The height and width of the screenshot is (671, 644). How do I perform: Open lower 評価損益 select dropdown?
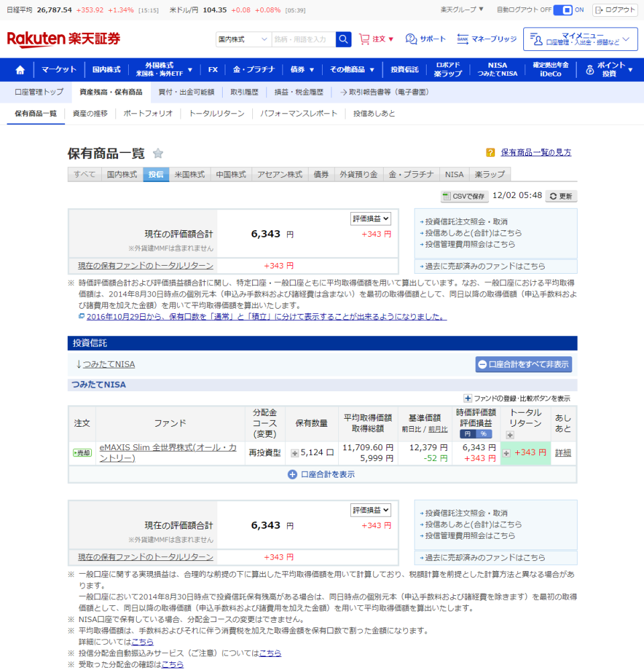click(x=370, y=510)
